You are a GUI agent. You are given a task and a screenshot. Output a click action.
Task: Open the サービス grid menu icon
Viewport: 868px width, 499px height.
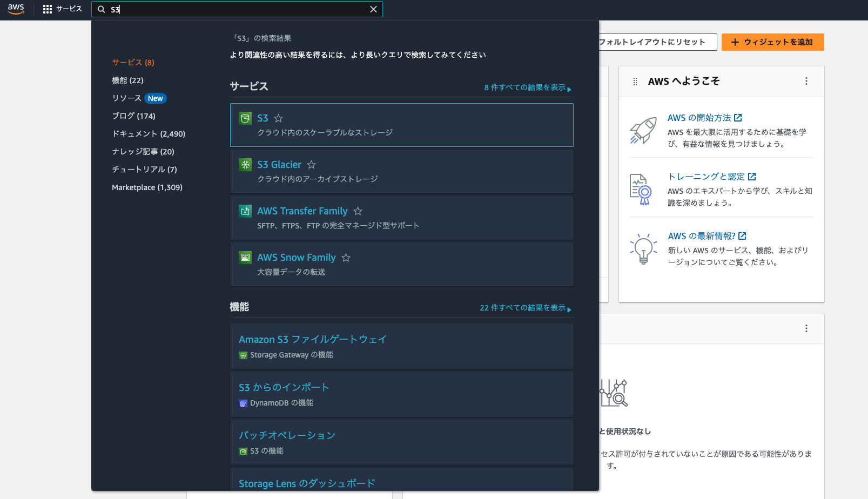(x=48, y=9)
